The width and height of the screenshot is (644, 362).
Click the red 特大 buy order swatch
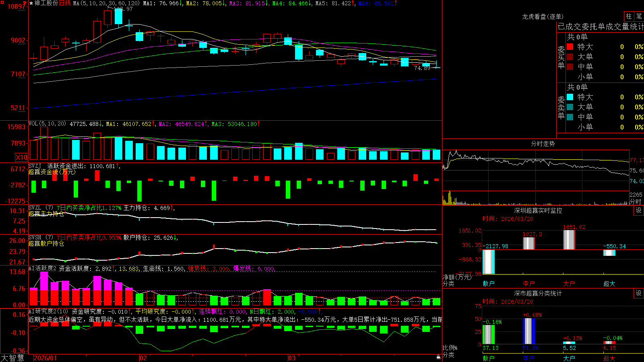[570, 47]
